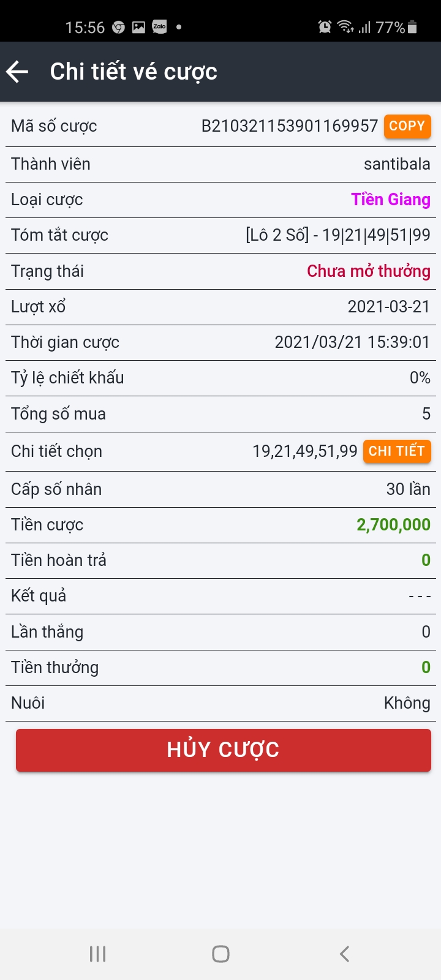Tap Android home navigation icon
This screenshot has height=980, width=441.
[x=221, y=954]
